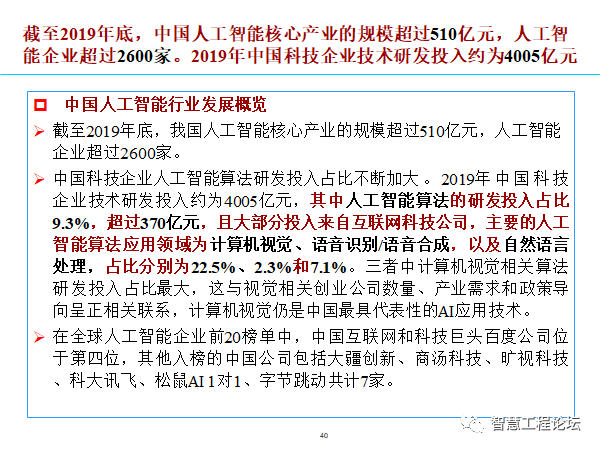Viewport: 600px width, 450px height.
Task: Click arrow bullet before "截至2019年底，我国人工智能"
Action: (39, 131)
